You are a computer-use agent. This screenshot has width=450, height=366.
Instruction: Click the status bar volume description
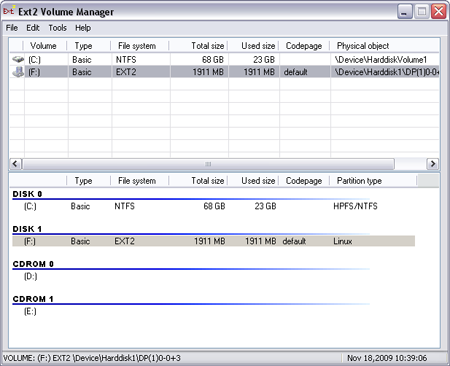[92, 358]
